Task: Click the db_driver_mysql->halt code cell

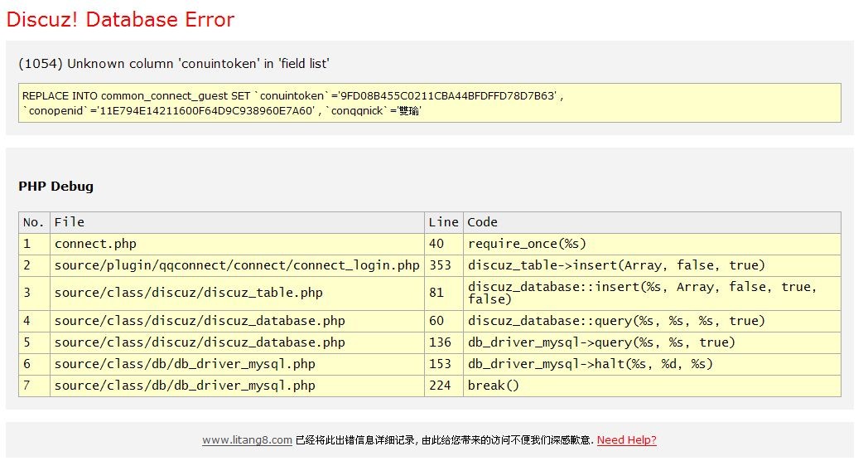Action: pyautogui.click(x=591, y=364)
